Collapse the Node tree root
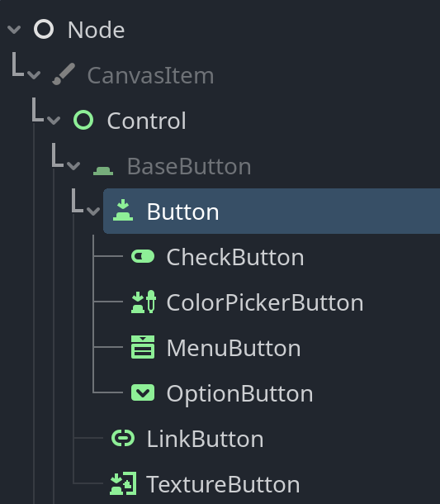This screenshot has height=504, width=440. [14, 30]
